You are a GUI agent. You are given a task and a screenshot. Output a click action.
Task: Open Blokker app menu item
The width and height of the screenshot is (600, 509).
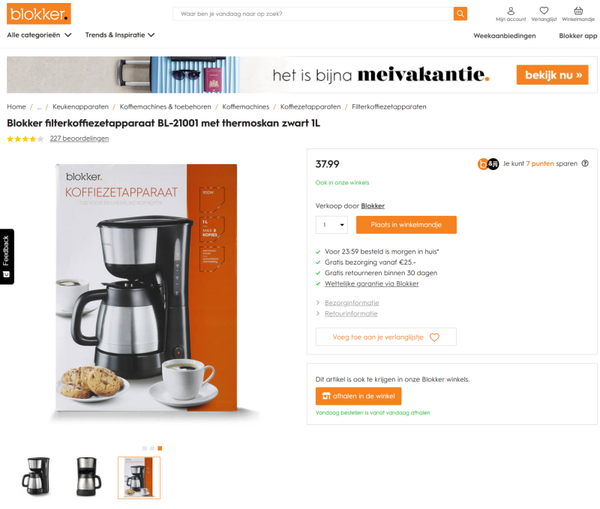click(x=578, y=36)
